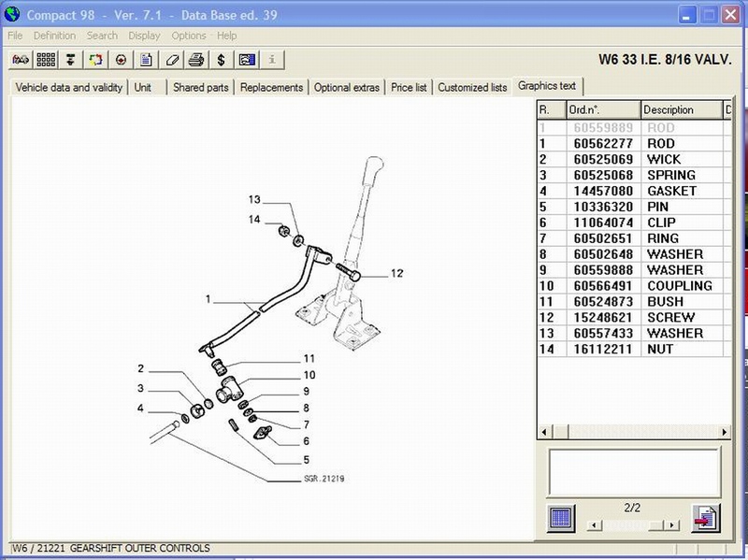Open the Options menu
This screenshot has height=560, width=748.
(189, 36)
